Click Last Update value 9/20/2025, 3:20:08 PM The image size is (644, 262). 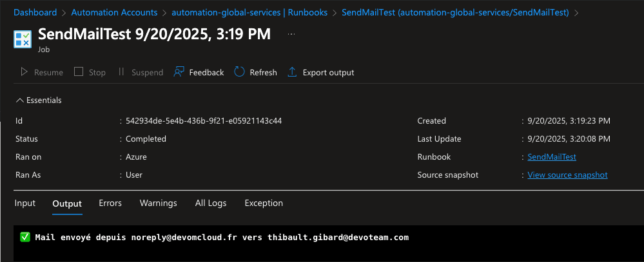click(x=569, y=139)
